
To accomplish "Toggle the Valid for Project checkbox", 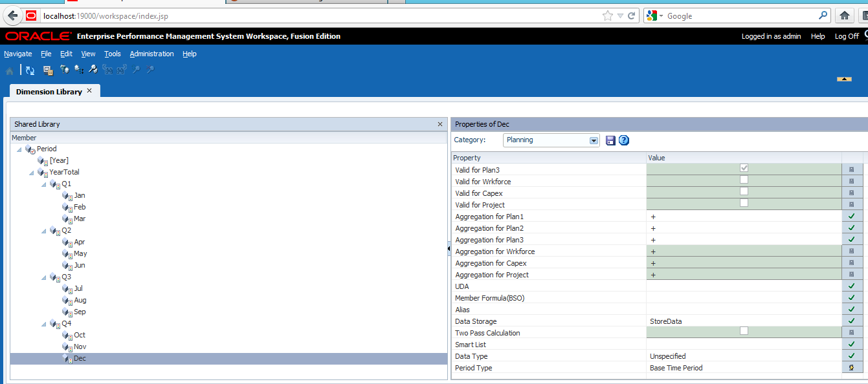I will coord(744,203).
